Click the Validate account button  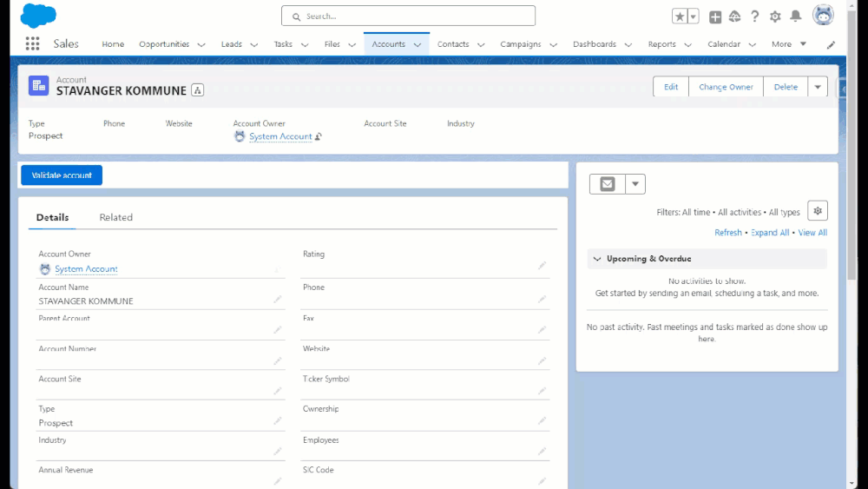coord(62,175)
